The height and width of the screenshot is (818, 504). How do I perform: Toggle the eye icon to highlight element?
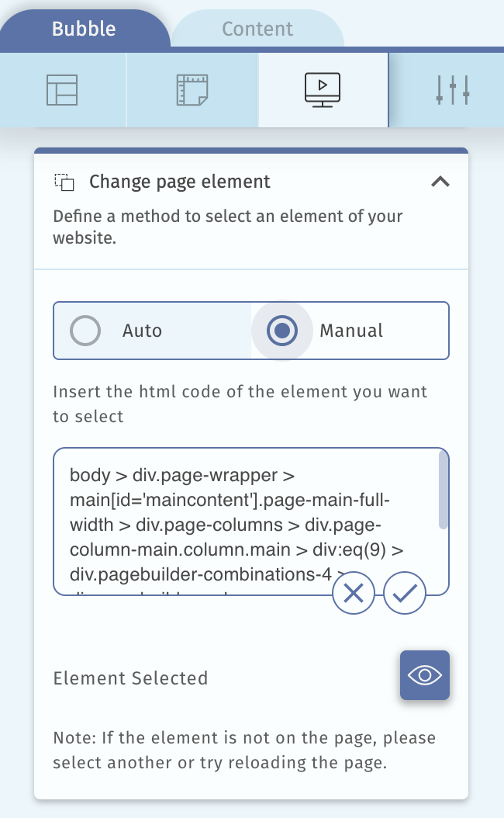click(x=425, y=675)
